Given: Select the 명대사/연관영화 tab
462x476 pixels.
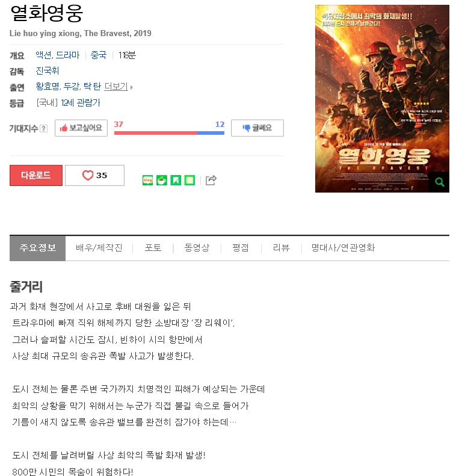Looking at the screenshot, I should point(343,248).
